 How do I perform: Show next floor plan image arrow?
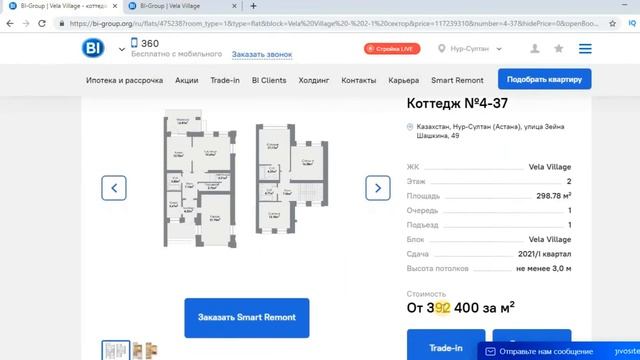tap(378, 188)
